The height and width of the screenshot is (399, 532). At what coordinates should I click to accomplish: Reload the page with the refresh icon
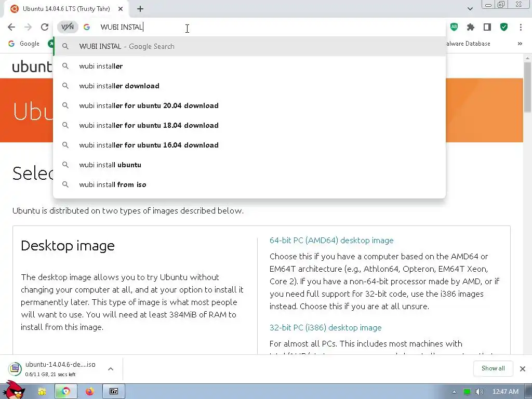point(45,27)
